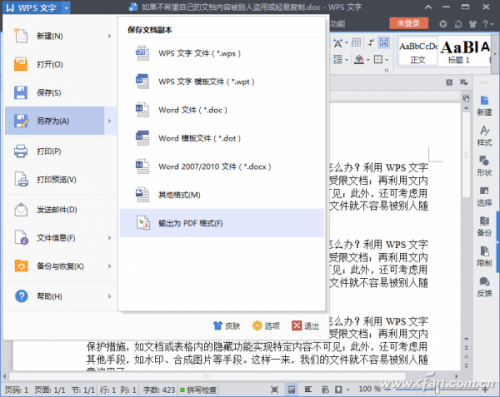
Task: Click the WPS 文字 application button
Action: (x=32, y=8)
